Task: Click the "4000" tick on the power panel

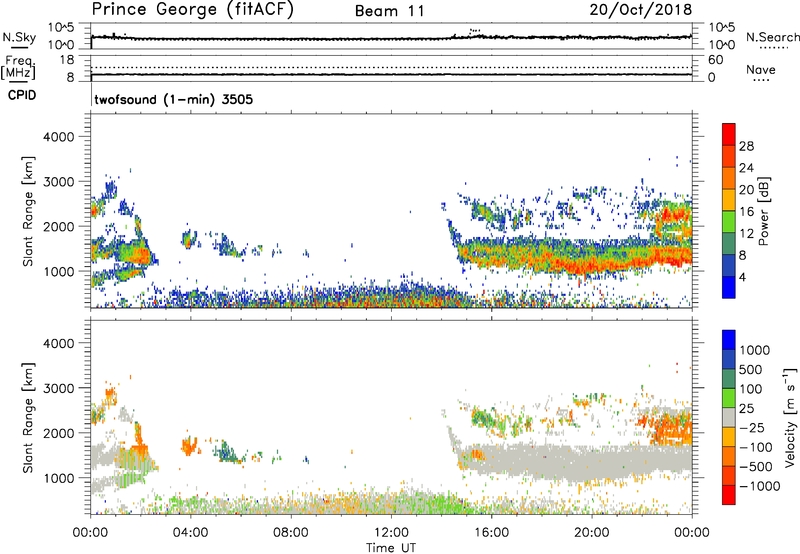Action: tap(58, 137)
